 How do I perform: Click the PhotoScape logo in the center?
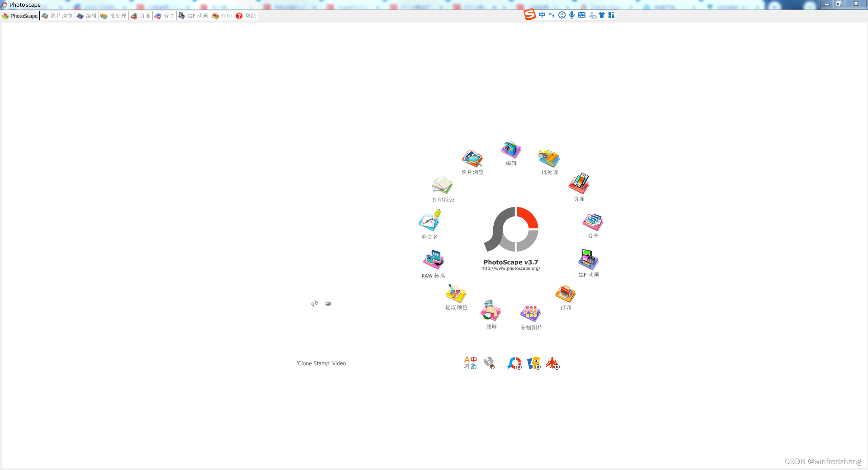point(511,229)
